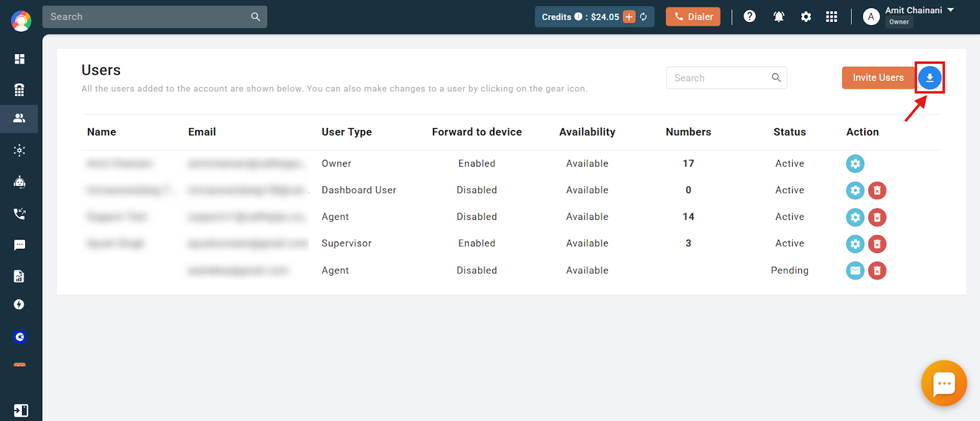Click the Action column header
Screen dimensions: 980x421
tap(862, 132)
